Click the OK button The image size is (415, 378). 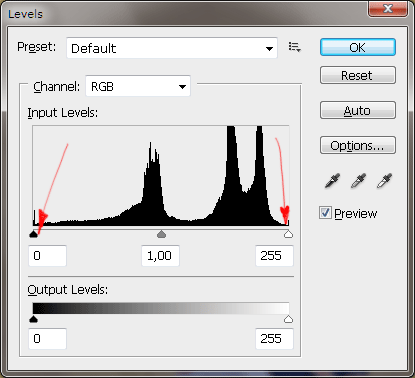click(358, 47)
